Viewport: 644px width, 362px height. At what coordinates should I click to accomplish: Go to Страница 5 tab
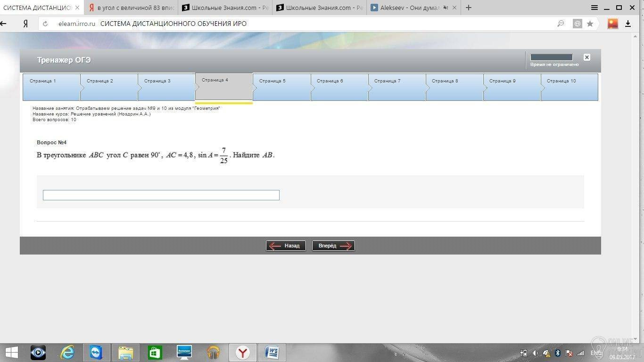coord(281,87)
